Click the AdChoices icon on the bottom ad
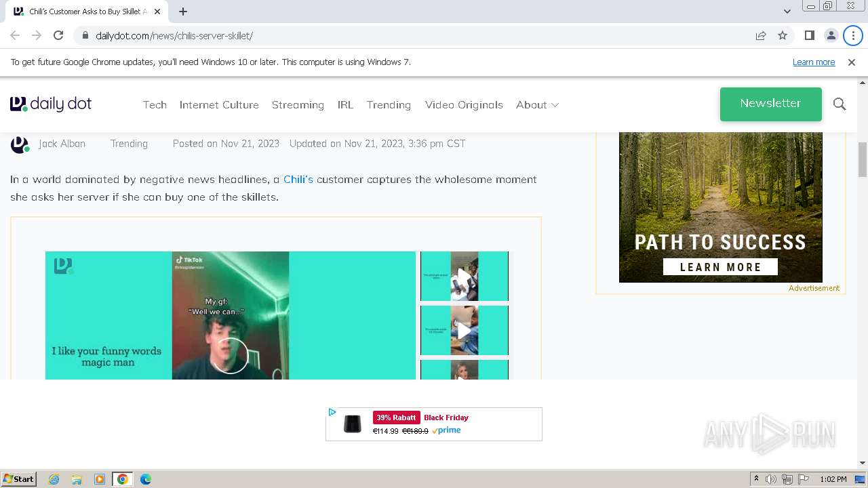This screenshot has width=868, height=488. (332, 412)
